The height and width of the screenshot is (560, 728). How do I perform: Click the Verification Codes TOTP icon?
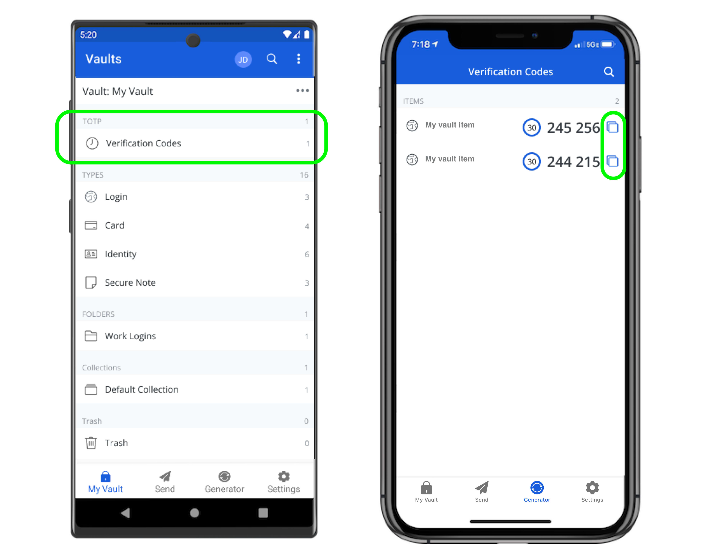[91, 143]
